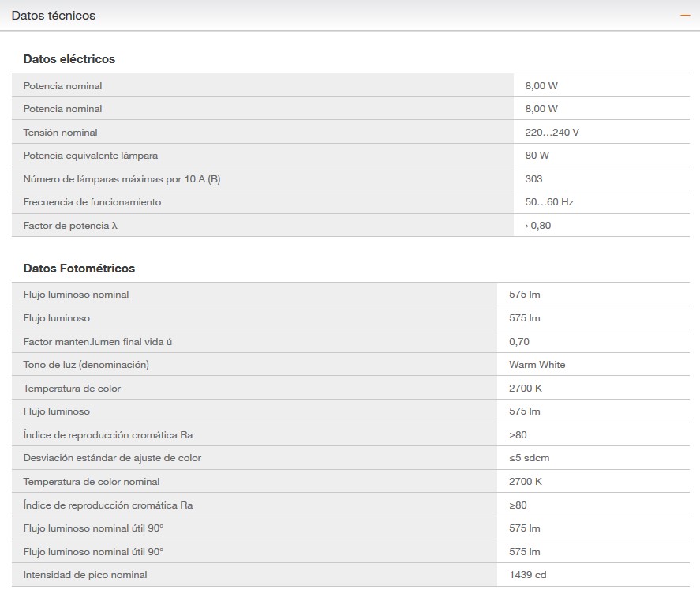The width and height of the screenshot is (700, 601).
Task: Click the "Potencia equivalente lámpara" label
Action: click(91, 156)
